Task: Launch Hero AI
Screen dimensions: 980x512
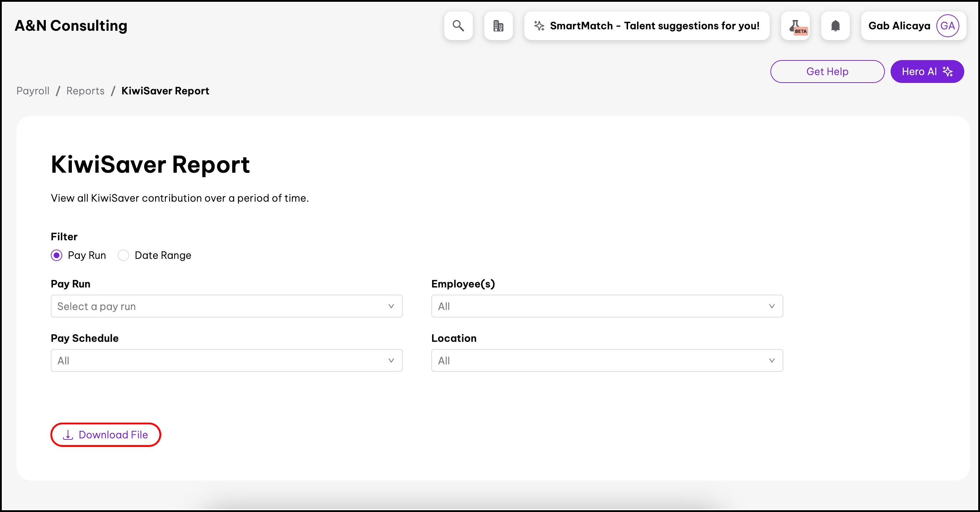Action: (927, 71)
